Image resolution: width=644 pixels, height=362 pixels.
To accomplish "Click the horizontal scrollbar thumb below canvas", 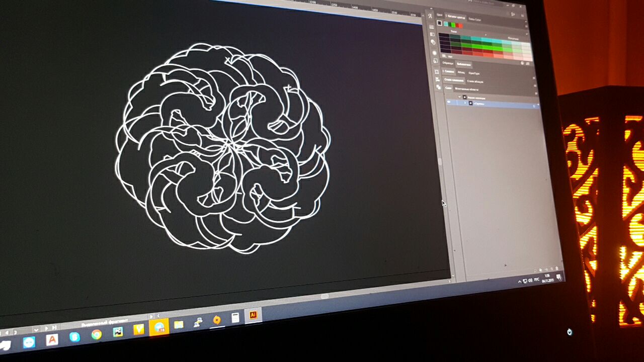I will (325, 296).
